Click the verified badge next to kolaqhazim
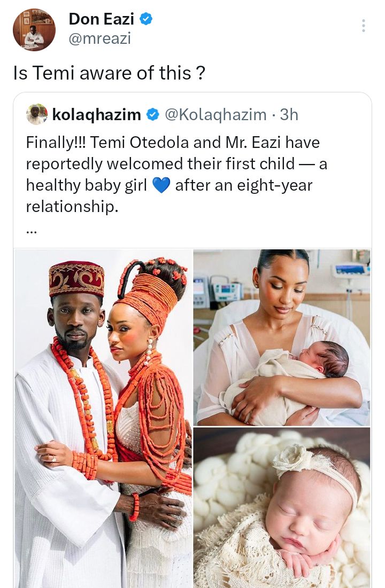 pos(152,114)
